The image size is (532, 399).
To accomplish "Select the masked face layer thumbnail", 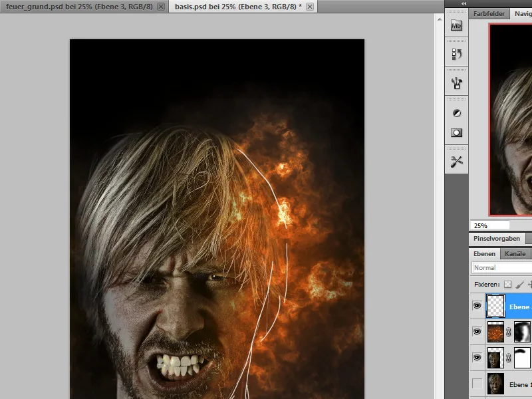I will [495, 358].
